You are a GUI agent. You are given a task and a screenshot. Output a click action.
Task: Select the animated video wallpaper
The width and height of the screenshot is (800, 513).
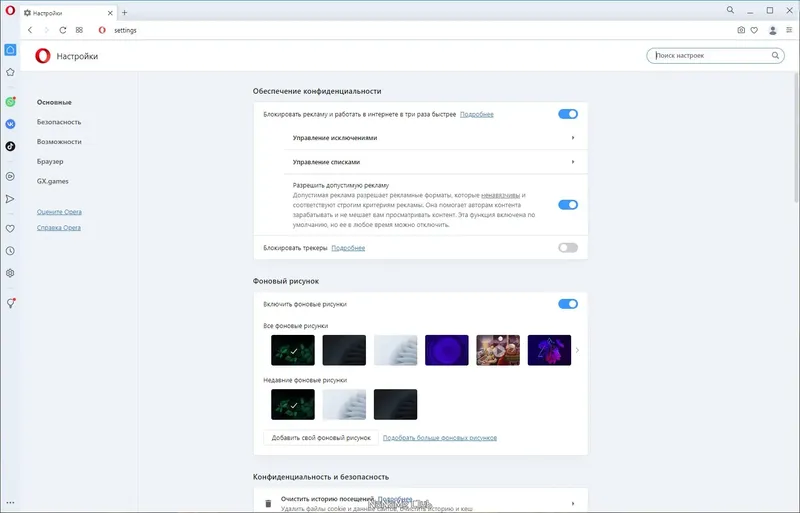pos(498,350)
